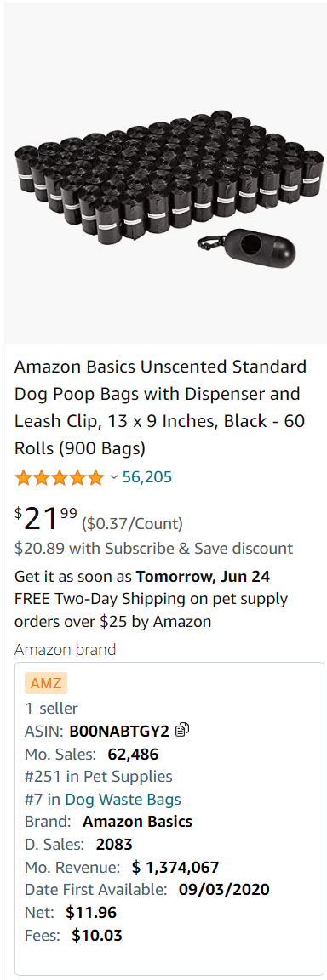The height and width of the screenshot is (980, 327).
Task: Click the Subscribe & Save discount line
Action: [154, 549]
